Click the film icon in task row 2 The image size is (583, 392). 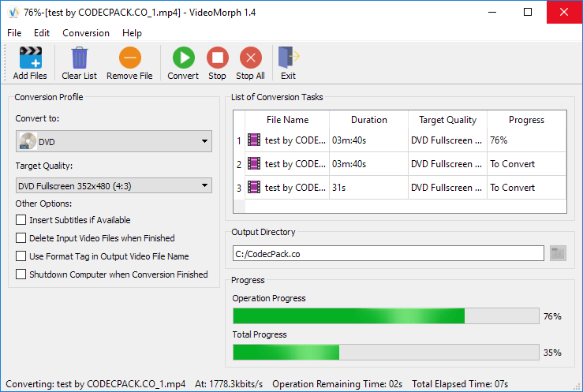pos(254,163)
